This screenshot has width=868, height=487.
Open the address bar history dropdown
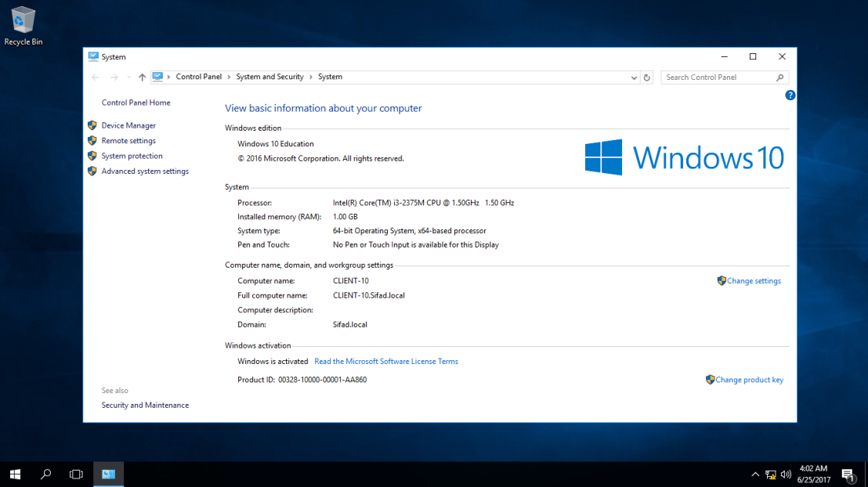pyautogui.click(x=634, y=78)
